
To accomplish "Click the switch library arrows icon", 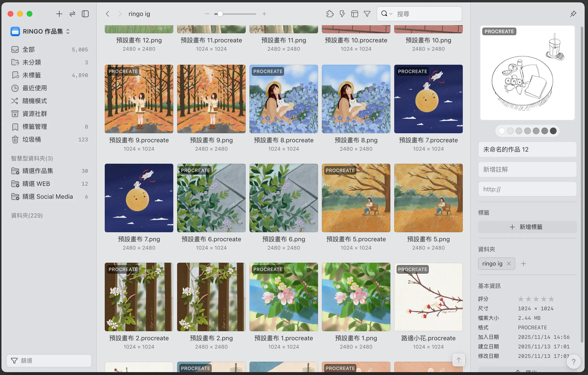I will (72, 14).
